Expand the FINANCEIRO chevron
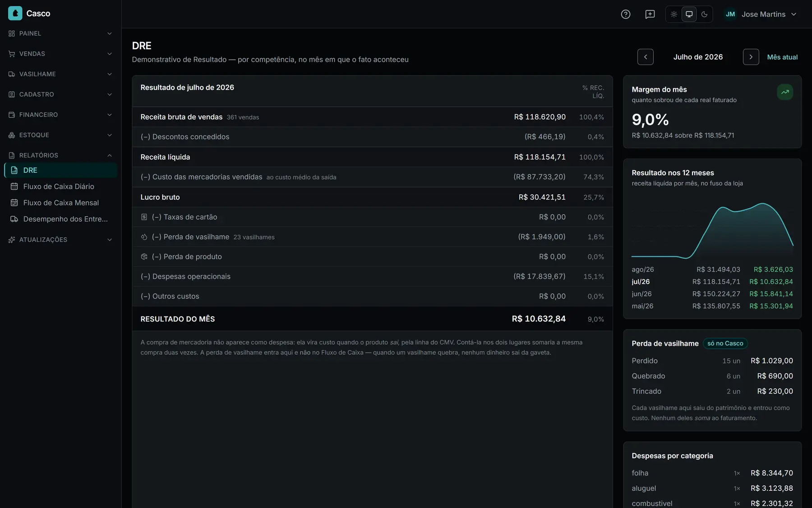 coord(110,115)
